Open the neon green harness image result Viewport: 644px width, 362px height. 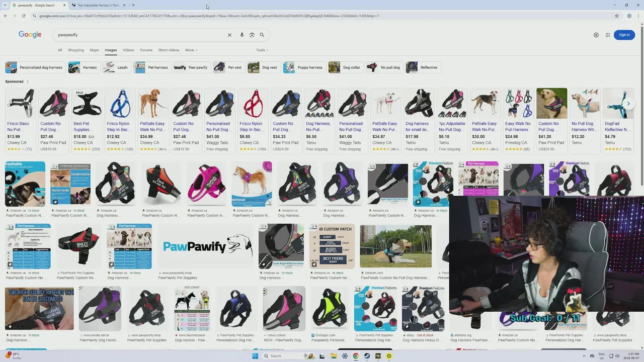[329, 308]
